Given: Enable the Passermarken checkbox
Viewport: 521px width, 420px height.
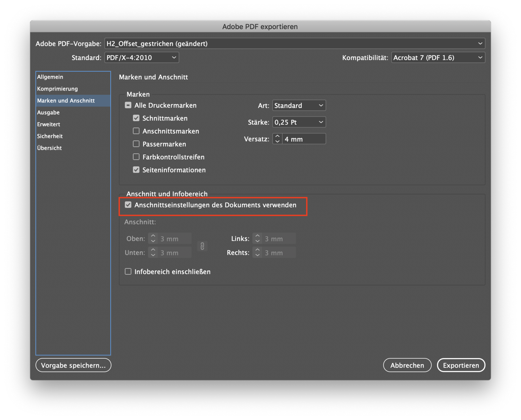Looking at the screenshot, I should (x=136, y=144).
